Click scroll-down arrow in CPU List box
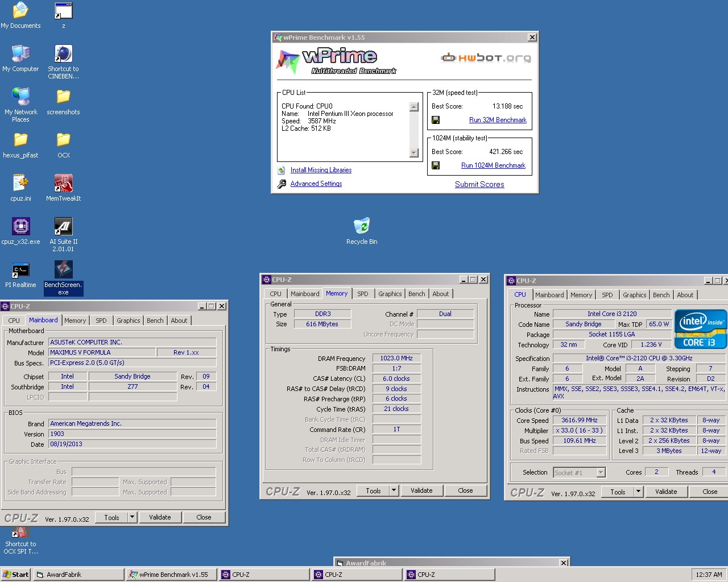The width and height of the screenshot is (728, 582). (414, 153)
